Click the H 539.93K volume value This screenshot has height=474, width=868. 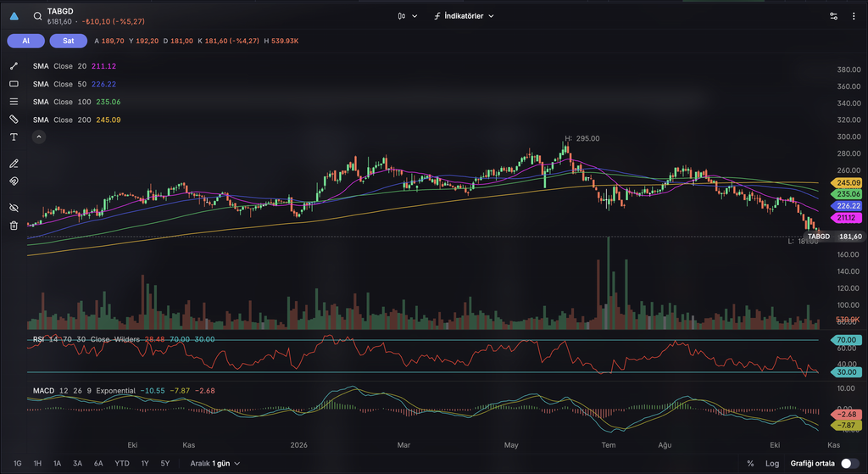tap(281, 41)
